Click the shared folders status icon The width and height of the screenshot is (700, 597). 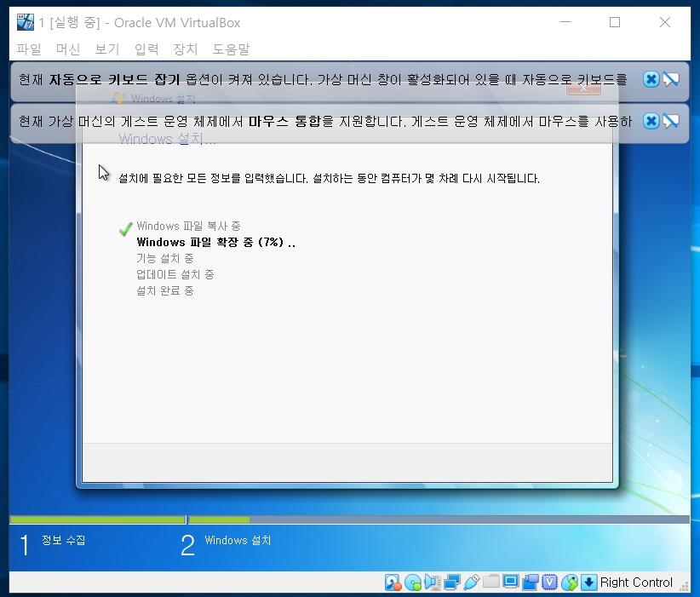click(x=491, y=582)
